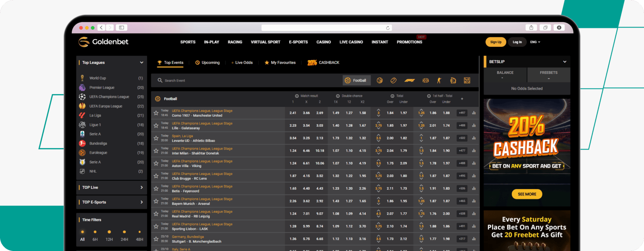Viewport: 644px width, 251px height.
Task: Open statistics for Como 1907 - Manchester United
Action: pyautogui.click(x=474, y=113)
